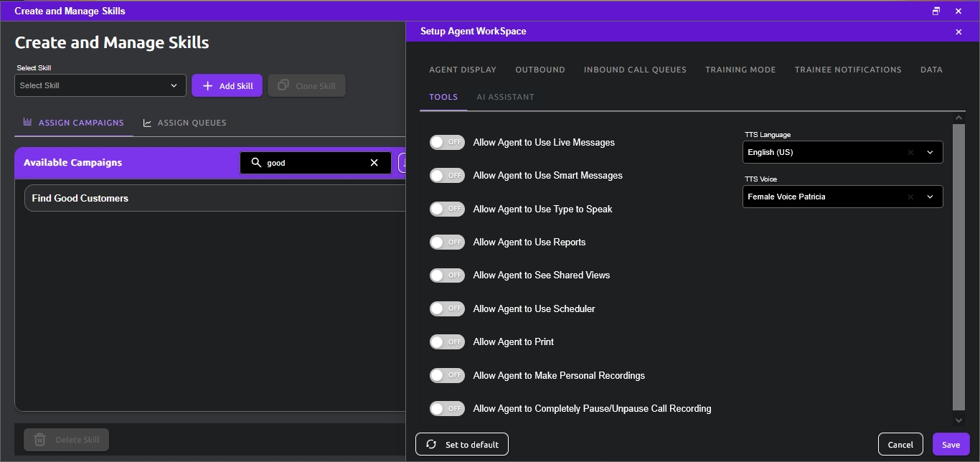Click the Clone Skill button
Image resolution: width=980 pixels, height=462 pixels.
(x=306, y=85)
